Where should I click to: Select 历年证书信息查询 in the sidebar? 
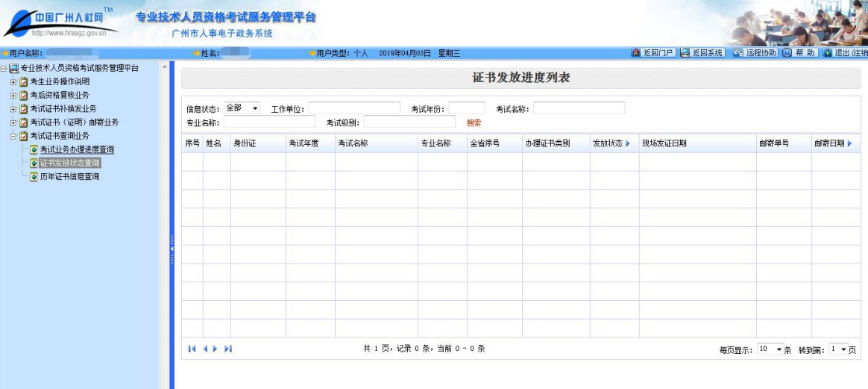click(x=69, y=177)
